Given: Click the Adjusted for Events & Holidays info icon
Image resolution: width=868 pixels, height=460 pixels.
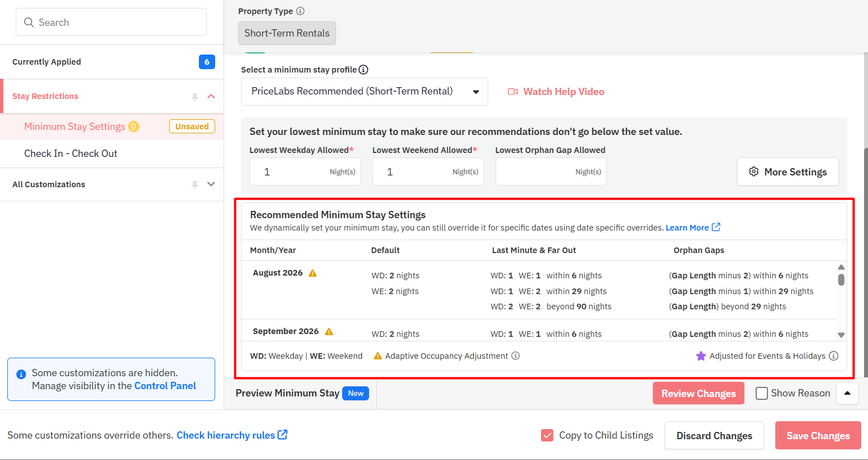Looking at the screenshot, I should (x=834, y=356).
